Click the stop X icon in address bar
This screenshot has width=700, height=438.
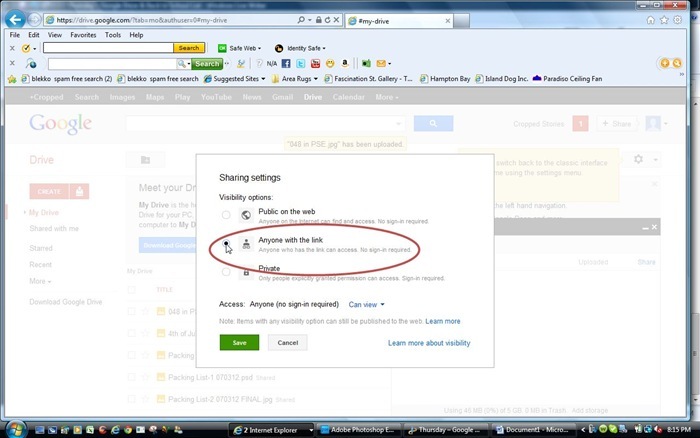[x=337, y=20]
